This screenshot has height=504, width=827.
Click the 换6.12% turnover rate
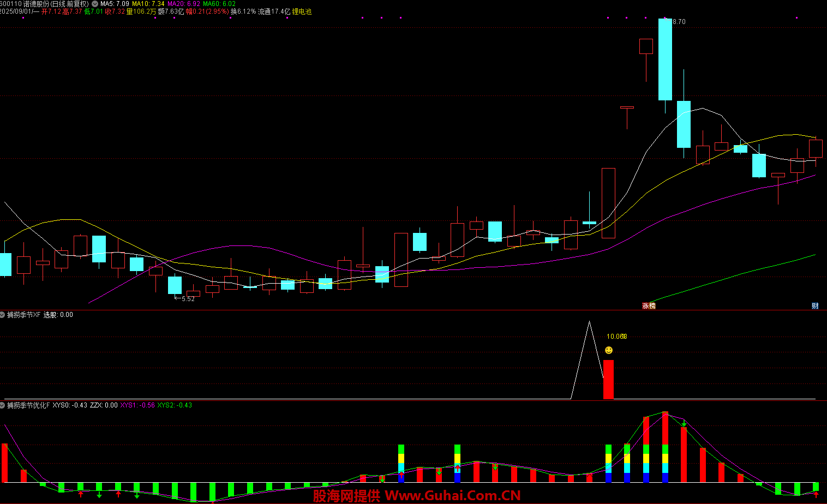[243, 11]
